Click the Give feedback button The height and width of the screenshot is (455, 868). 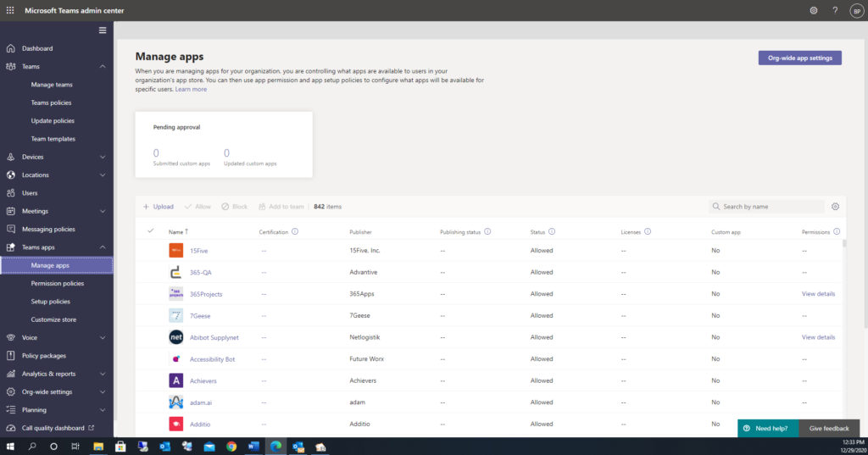pyautogui.click(x=829, y=429)
